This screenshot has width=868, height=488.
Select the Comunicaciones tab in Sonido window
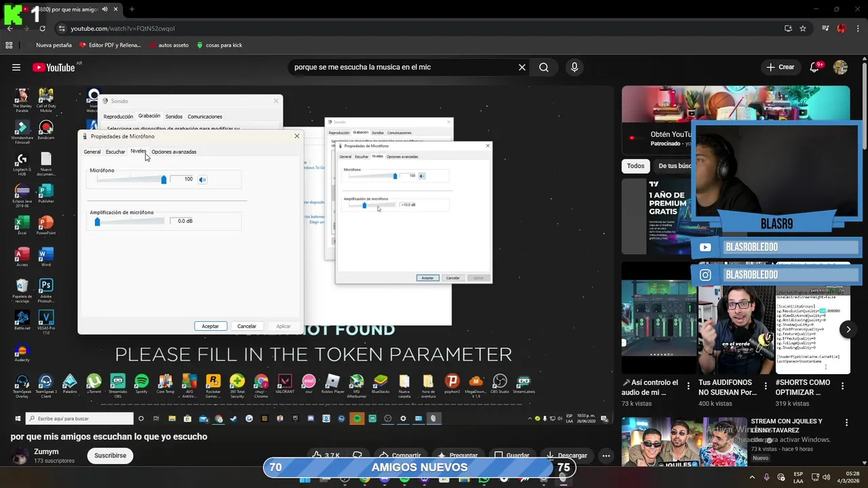205,117
